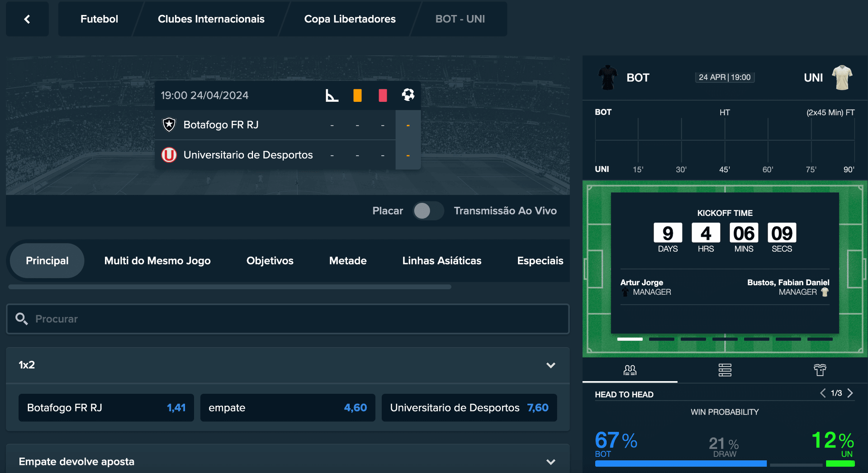Open the standings table icon tab
The height and width of the screenshot is (473, 868).
(725, 370)
